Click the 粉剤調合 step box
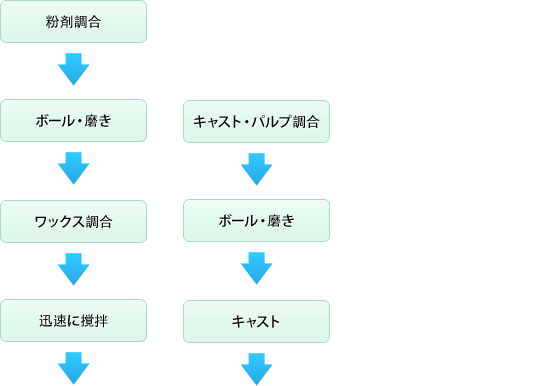 [x=73, y=22]
